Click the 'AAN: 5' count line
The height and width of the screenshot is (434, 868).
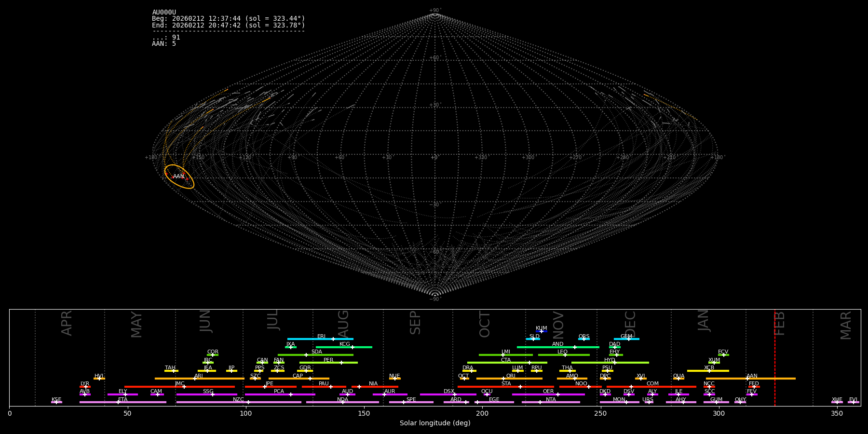pyautogui.click(x=164, y=43)
